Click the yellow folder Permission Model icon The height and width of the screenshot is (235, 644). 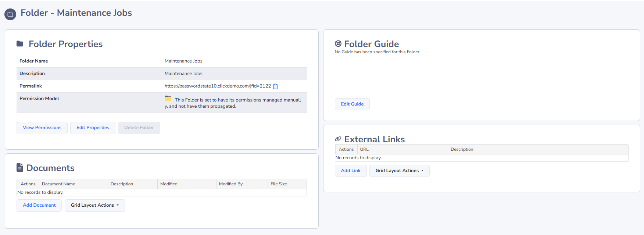(x=168, y=99)
